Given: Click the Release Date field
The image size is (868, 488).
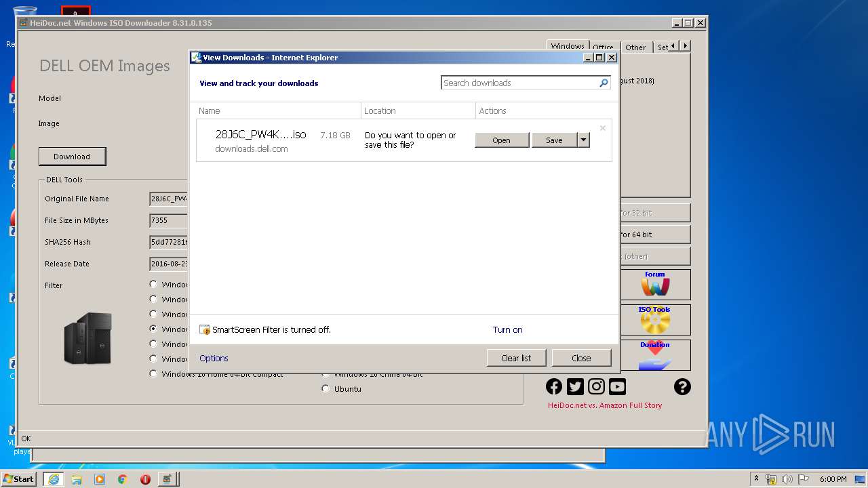Looking at the screenshot, I should click(168, 264).
